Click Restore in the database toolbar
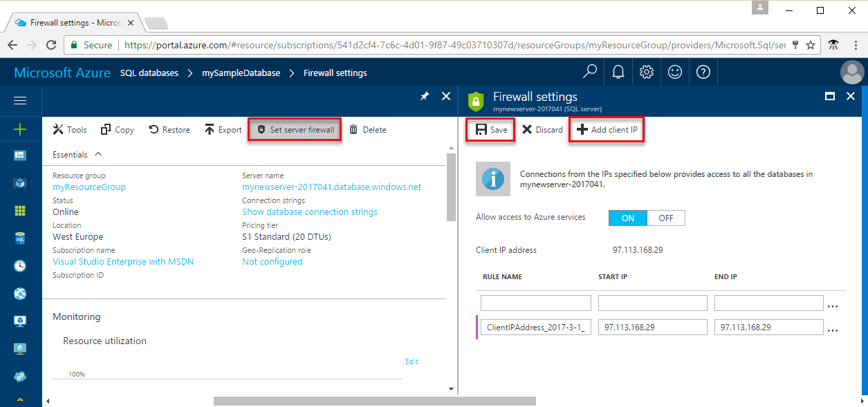The width and height of the screenshot is (868, 407). coord(169,129)
